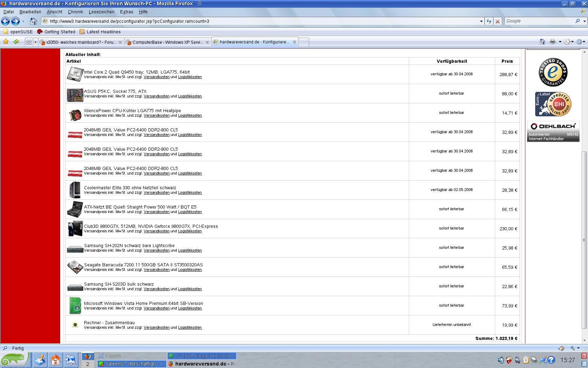This screenshot has width=588, height=368.
Task: Go back with the Back arrow button
Action: coord(5,21)
